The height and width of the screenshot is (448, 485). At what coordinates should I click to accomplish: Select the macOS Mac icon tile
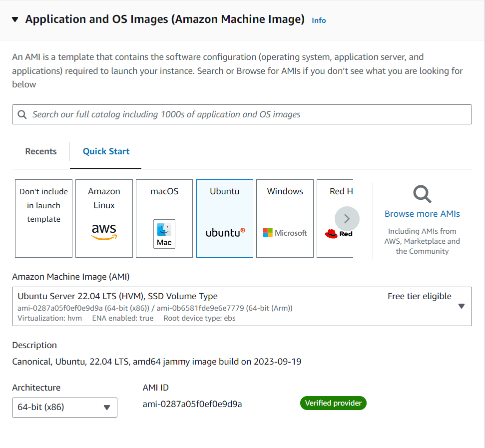pyautogui.click(x=164, y=234)
